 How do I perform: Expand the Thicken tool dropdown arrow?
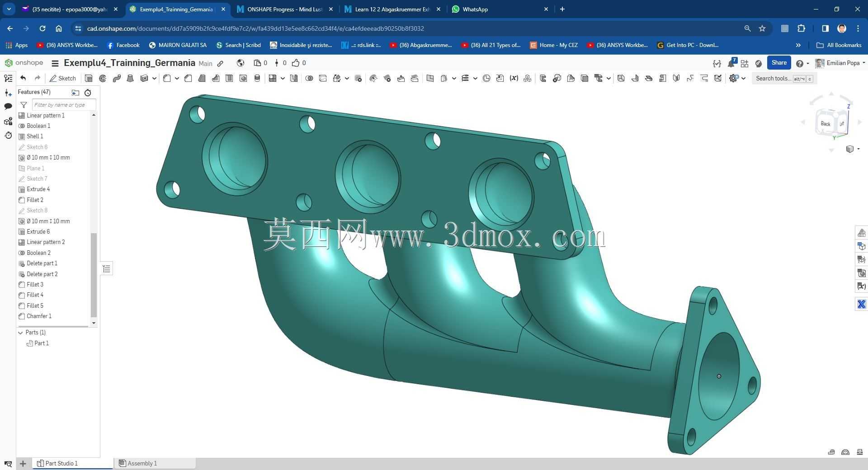(x=154, y=78)
